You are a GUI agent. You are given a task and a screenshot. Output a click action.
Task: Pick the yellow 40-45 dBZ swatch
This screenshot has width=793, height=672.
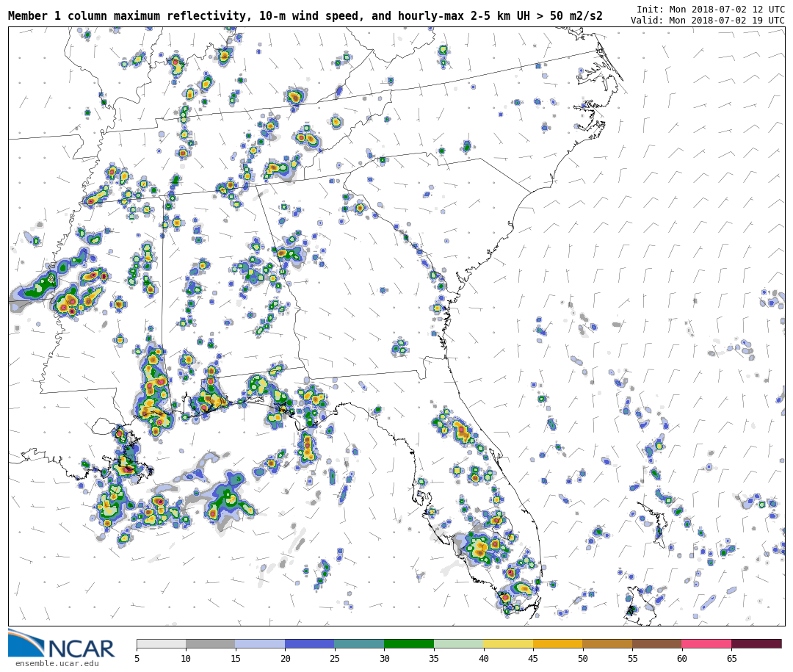point(508,643)
